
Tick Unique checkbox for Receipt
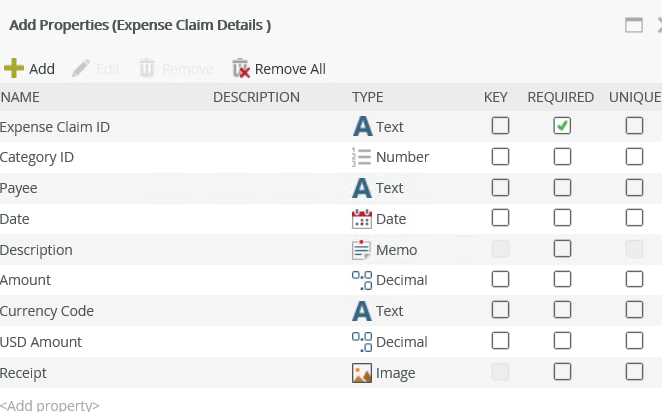click(x=634, y=372)
